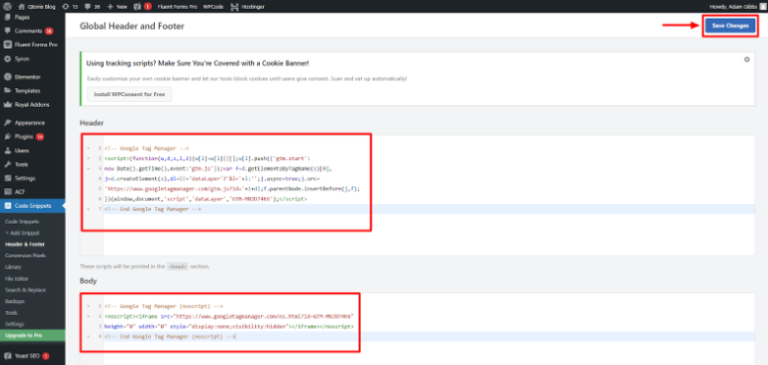Fold Header editor line 1
Screen dimensions: 768x365
pyautogui.click(x=87, y=148)
